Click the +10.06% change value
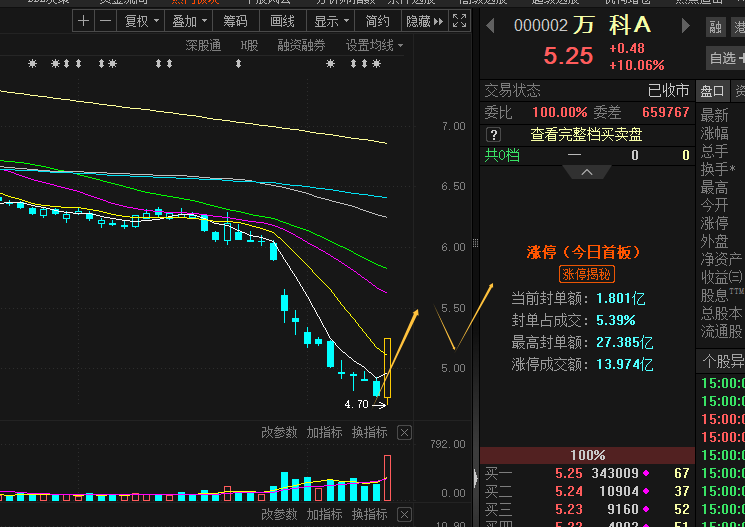745x527 pixels. pos(637,65)
